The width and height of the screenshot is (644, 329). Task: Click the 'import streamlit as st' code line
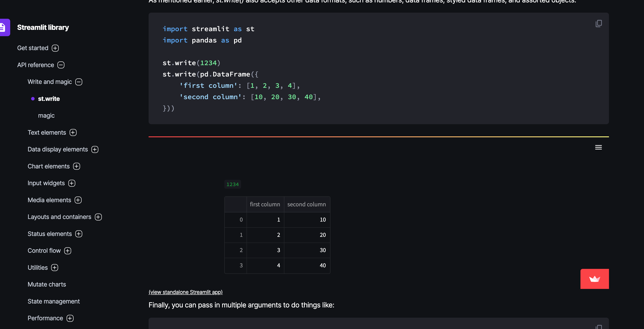pos(208,29)
